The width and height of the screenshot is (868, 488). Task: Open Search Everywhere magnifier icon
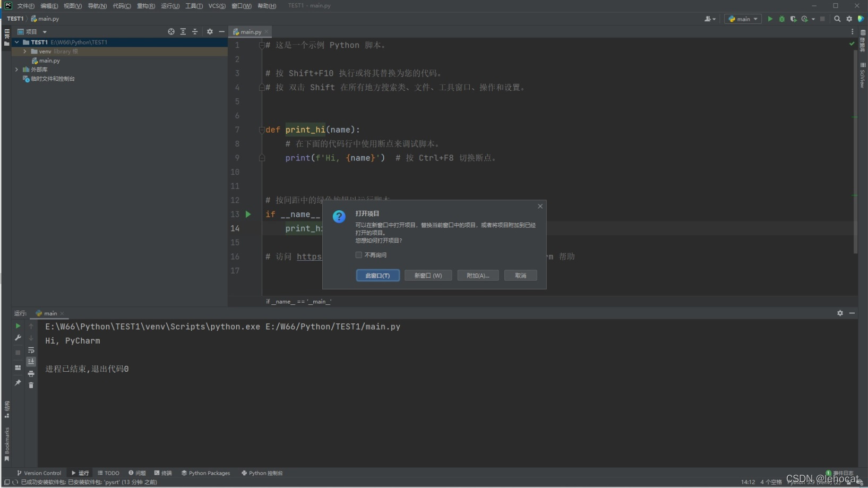(837, 19)
